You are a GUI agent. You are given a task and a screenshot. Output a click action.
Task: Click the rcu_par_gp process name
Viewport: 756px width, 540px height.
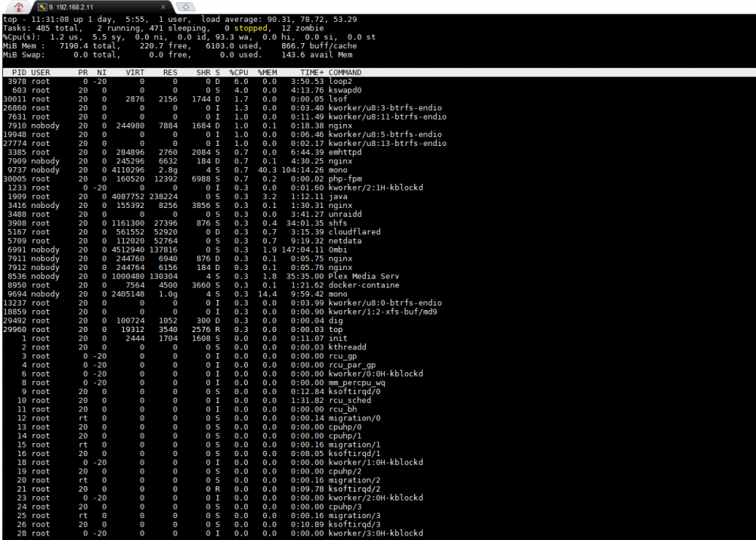pos(352,365)
